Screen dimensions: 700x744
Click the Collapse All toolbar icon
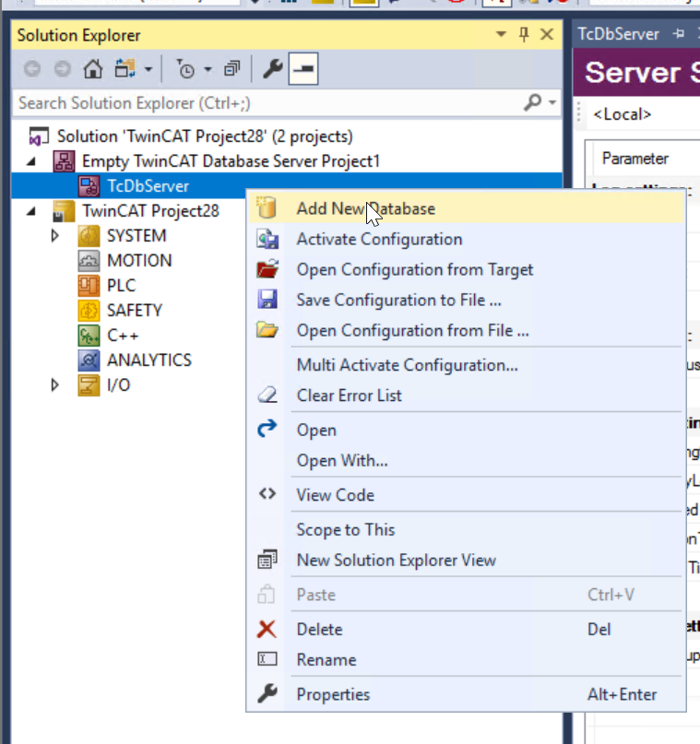(x=232, y=69)
